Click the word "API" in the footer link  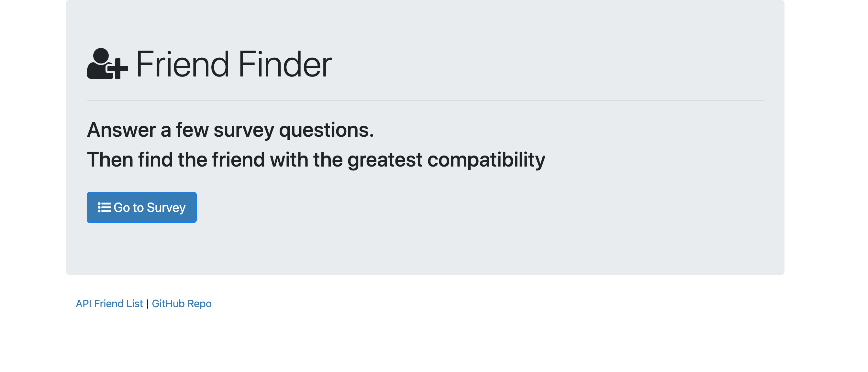[83, 304]
